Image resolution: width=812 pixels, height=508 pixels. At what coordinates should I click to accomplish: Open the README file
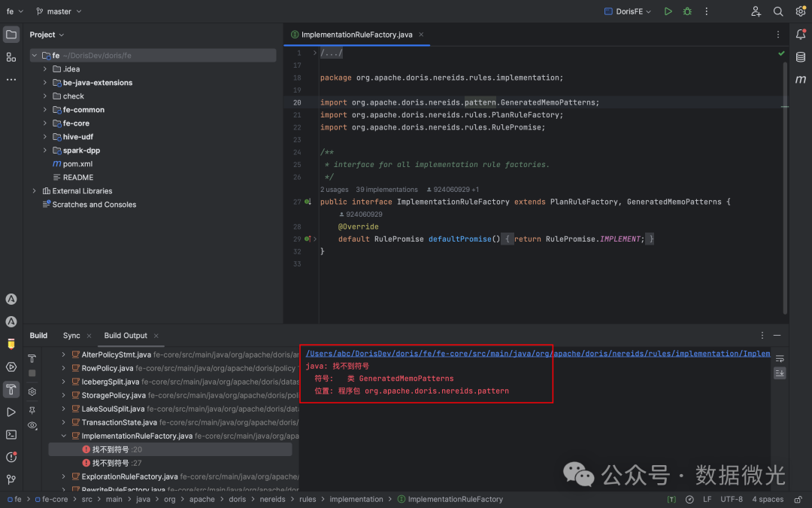pyautogui.click(x=77, y=178)
